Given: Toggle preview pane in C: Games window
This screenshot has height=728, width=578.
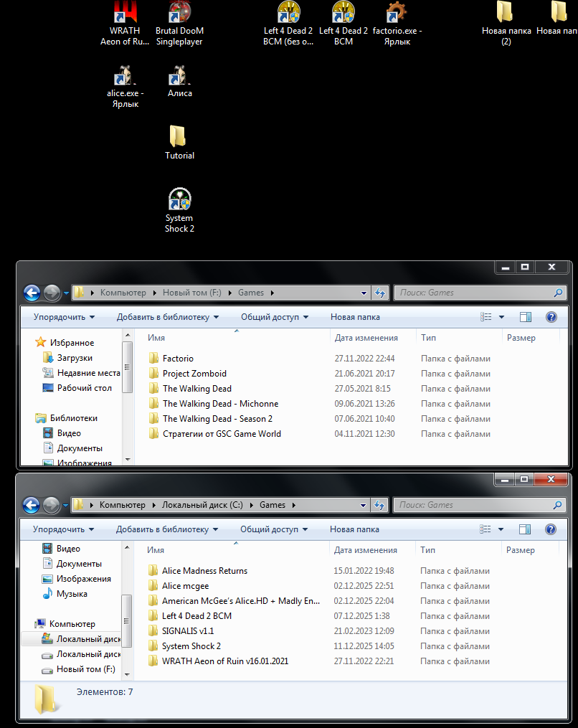Looking at the screenshot, I should pos(525,529).
